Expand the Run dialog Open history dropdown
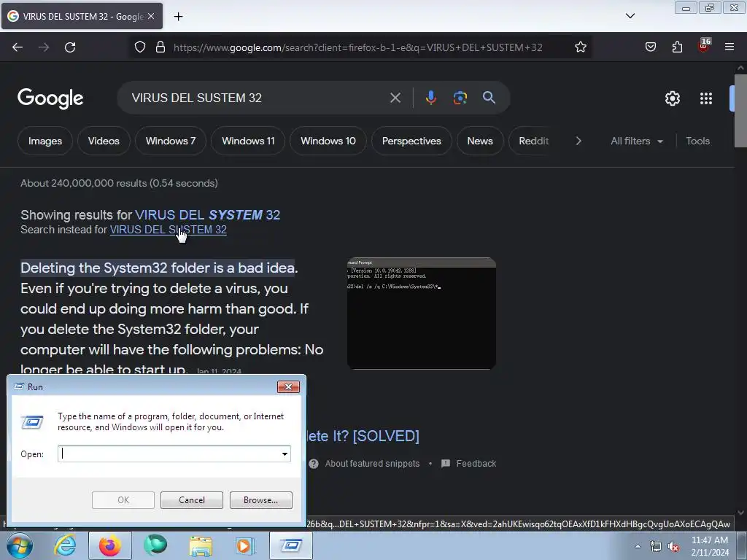747x560 pixels. coord(285,454)
